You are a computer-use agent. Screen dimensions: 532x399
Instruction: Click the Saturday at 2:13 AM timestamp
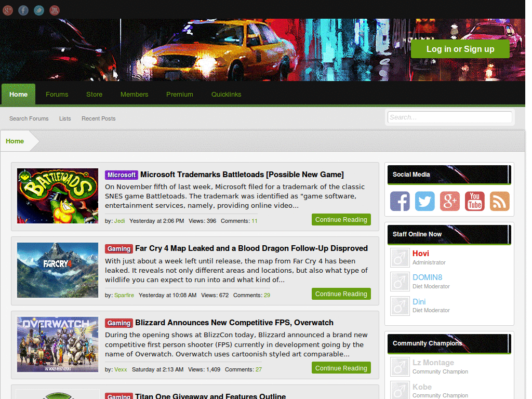tap(158, 369)
